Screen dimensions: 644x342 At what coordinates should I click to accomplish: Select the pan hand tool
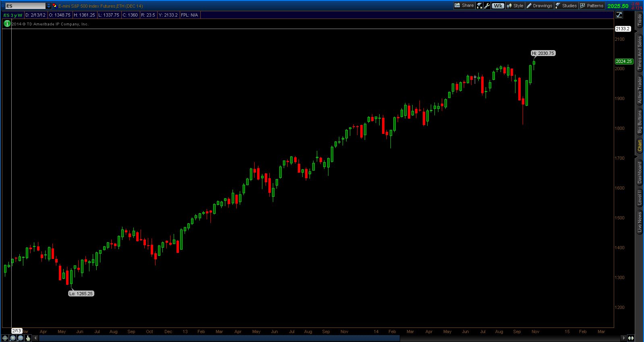(x=28, y=338)
